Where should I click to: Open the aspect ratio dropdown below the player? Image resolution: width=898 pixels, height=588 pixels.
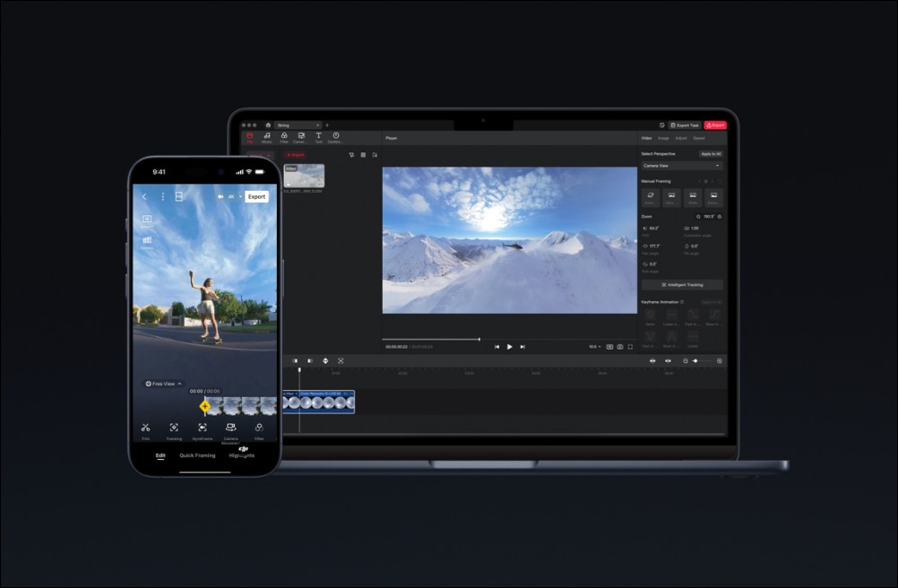click(593, 346)
